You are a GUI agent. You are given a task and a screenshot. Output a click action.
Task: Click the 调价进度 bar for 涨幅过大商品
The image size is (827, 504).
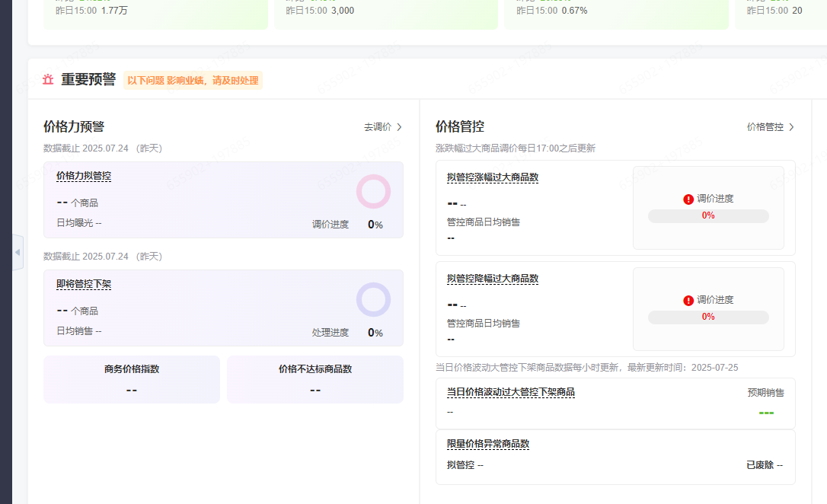tap(708, 216)
